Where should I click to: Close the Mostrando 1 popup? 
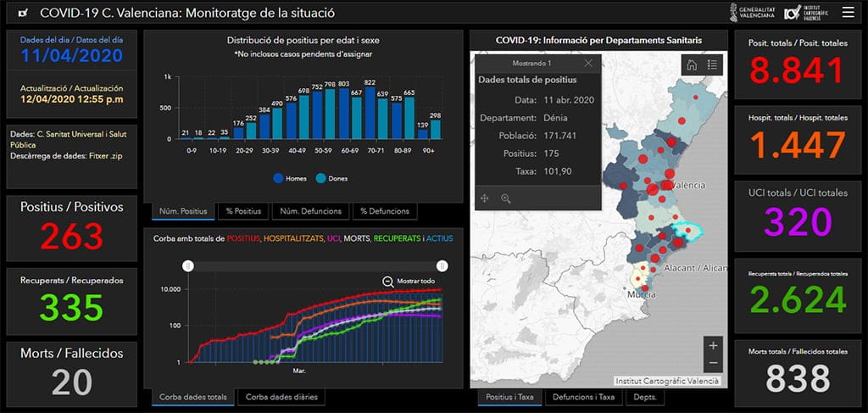click(x=589, y=64)
